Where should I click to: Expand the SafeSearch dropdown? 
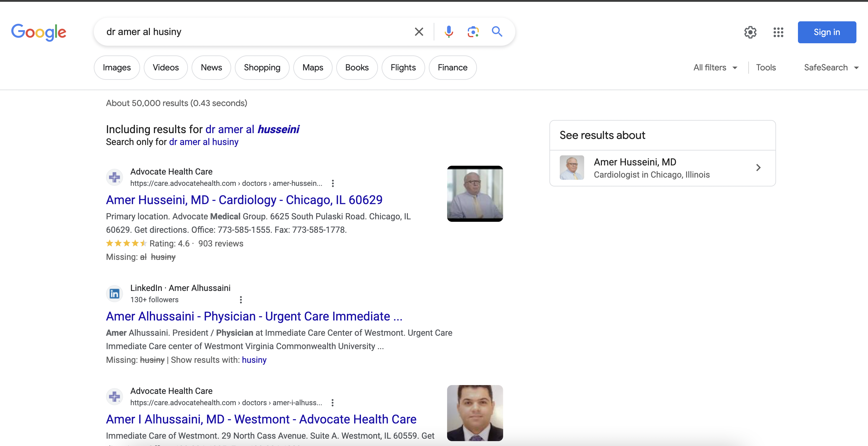(831, 67)
